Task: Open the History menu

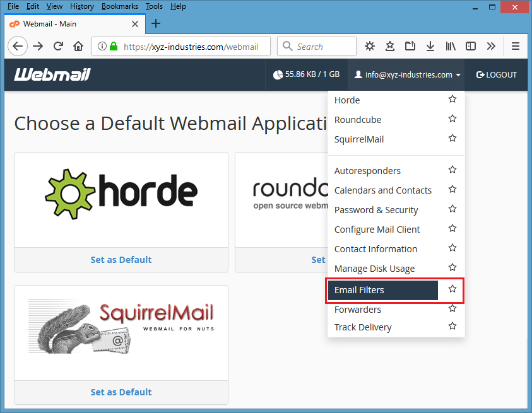Action: pos(82,6)
